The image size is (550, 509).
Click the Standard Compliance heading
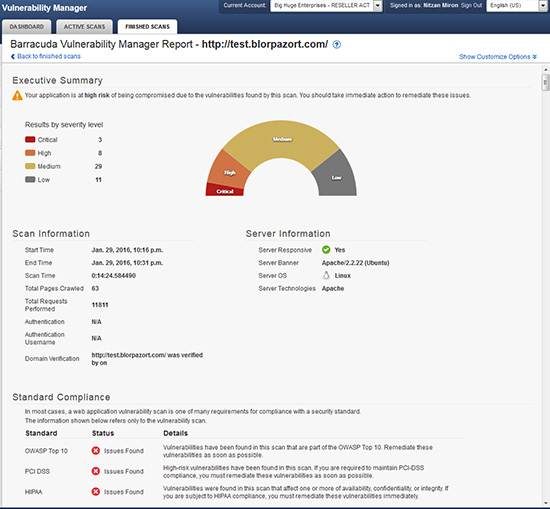(x=61, y=397)
